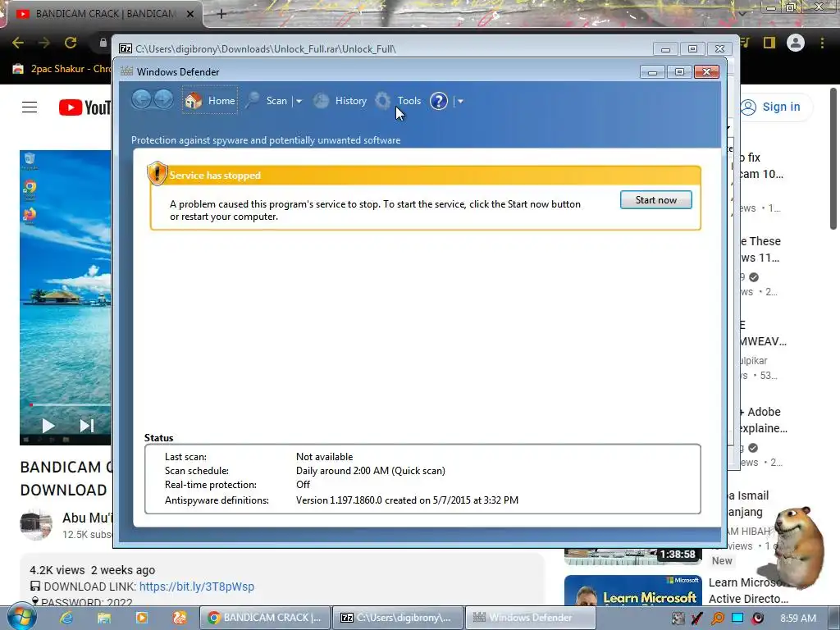Click the warning shield icon
This screenshot has height=630, width=840.
pos(157,173)
